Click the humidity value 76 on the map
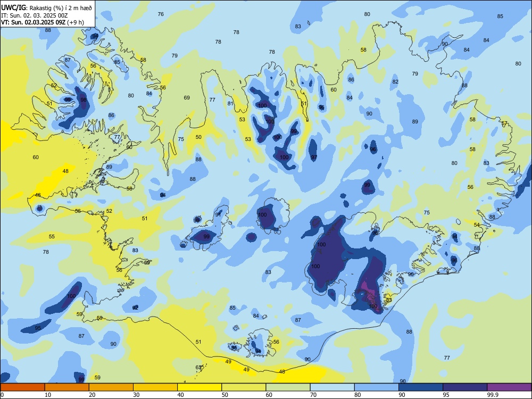The width and height of the screenshot is (532, 399). (x=161, y=14)
